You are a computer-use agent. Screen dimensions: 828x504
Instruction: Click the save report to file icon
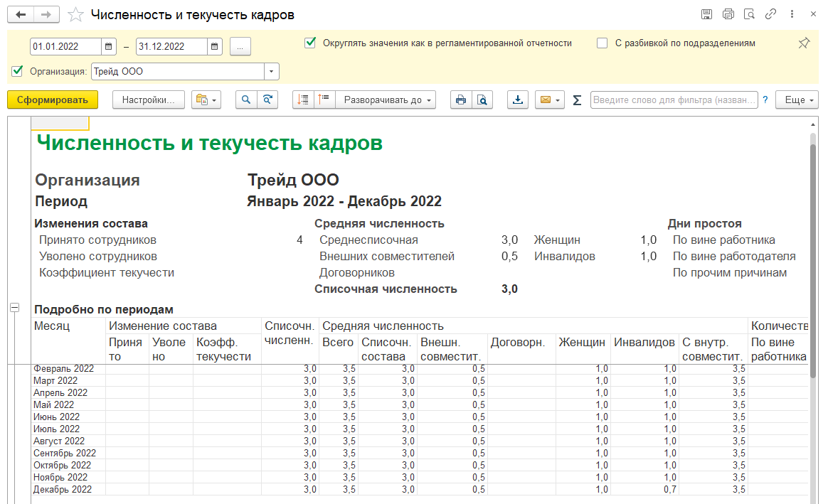pos(518,100)
